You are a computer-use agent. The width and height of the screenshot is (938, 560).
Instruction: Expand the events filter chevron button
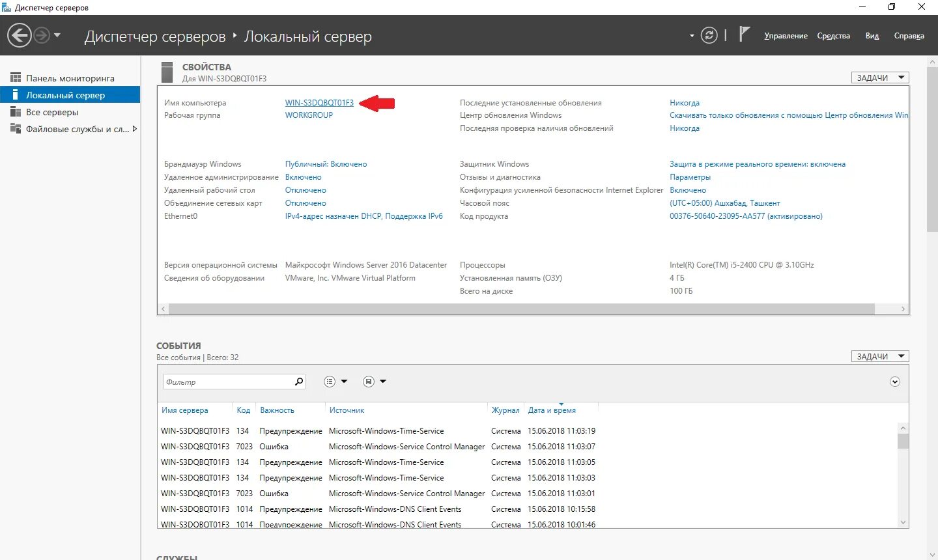pyautogui.click(x=895, y=382)
